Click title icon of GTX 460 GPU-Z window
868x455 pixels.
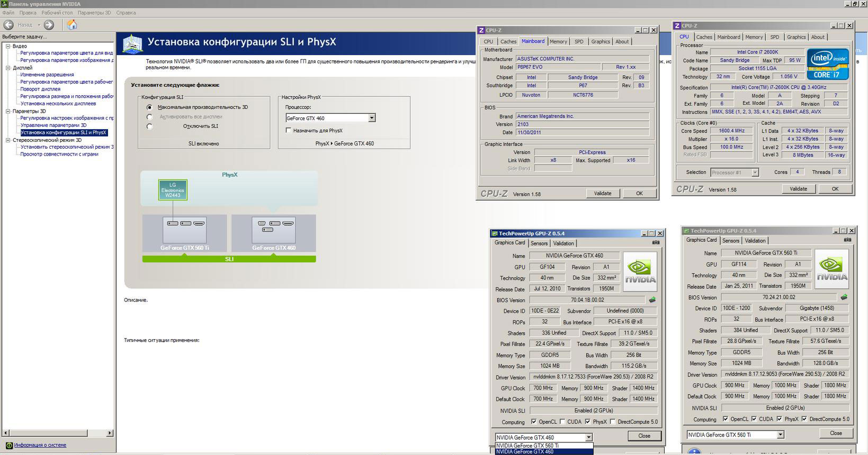coord(495,233)
